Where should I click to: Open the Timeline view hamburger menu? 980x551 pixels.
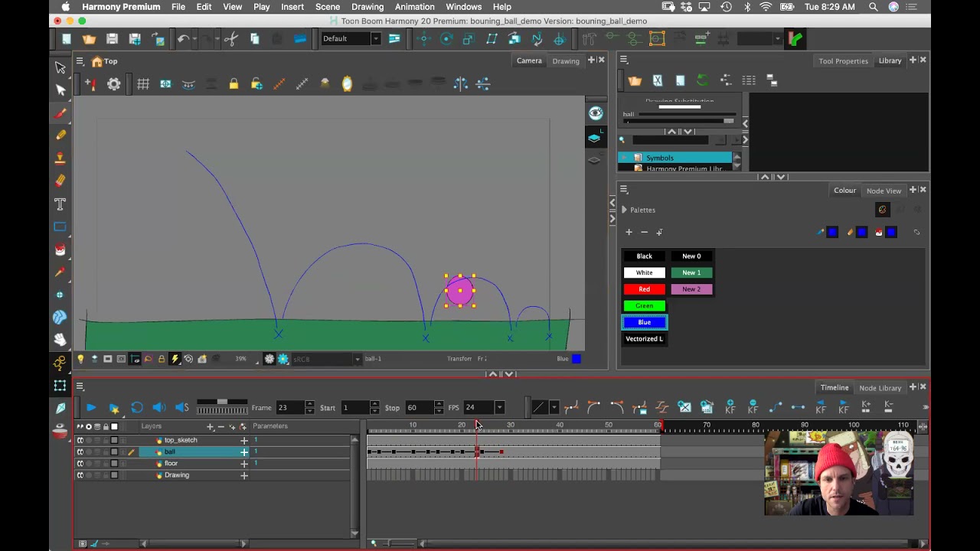point(80,387)
